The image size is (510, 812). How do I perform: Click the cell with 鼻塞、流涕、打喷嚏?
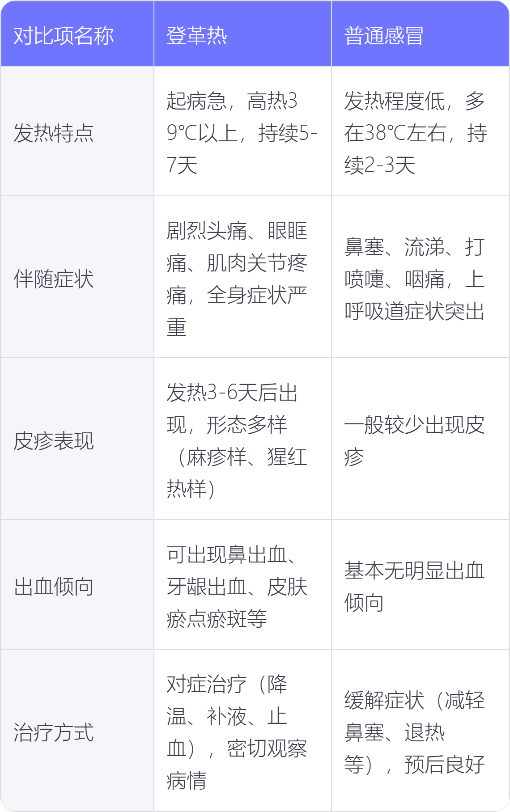point(420,277)
